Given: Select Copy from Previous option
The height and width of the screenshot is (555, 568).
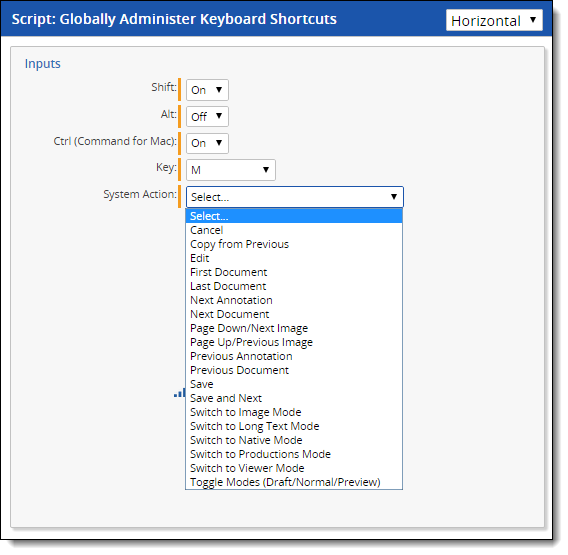Looking at the screenshot, I should point(294,244).
